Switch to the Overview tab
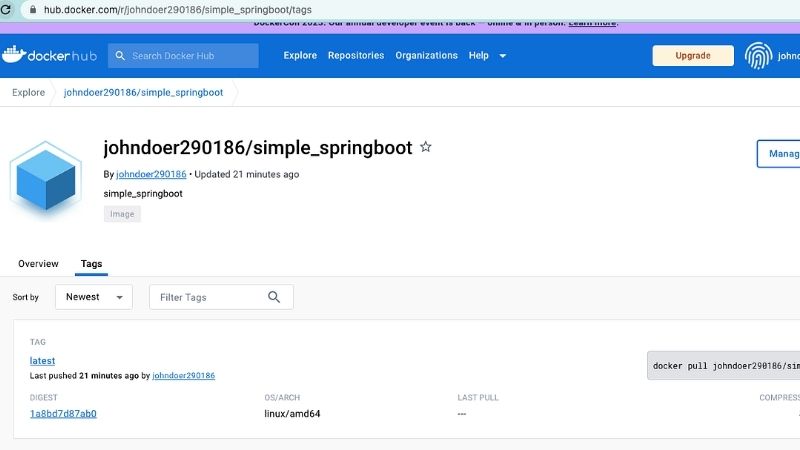 click(x=38, y=264)
